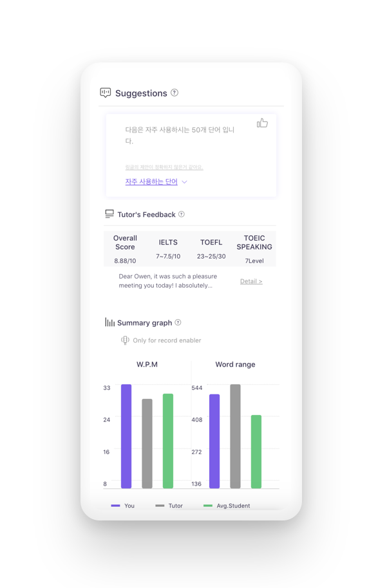
Task: Open the Detail > feedback link
Action: pos(251,281)
